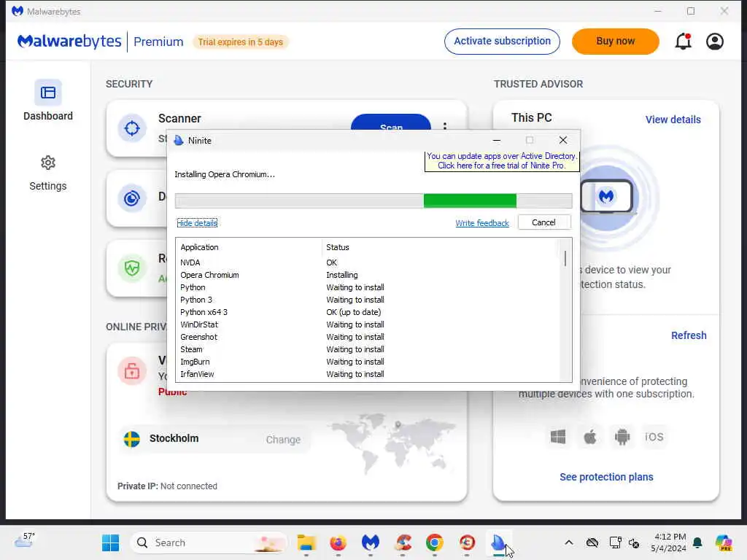Screen dimensions: 747x560
Task: Click the Ninite taskbar icon
Action: point(498,542)
